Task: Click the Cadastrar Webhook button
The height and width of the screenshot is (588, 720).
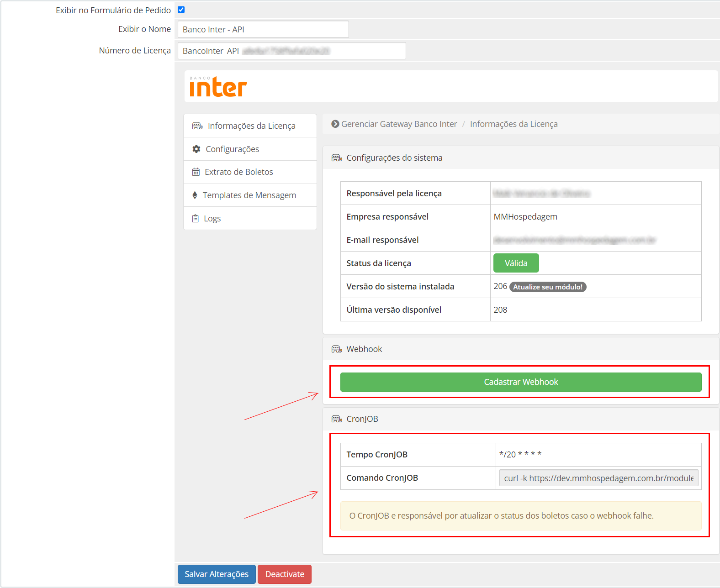Action: click(521, 382)
